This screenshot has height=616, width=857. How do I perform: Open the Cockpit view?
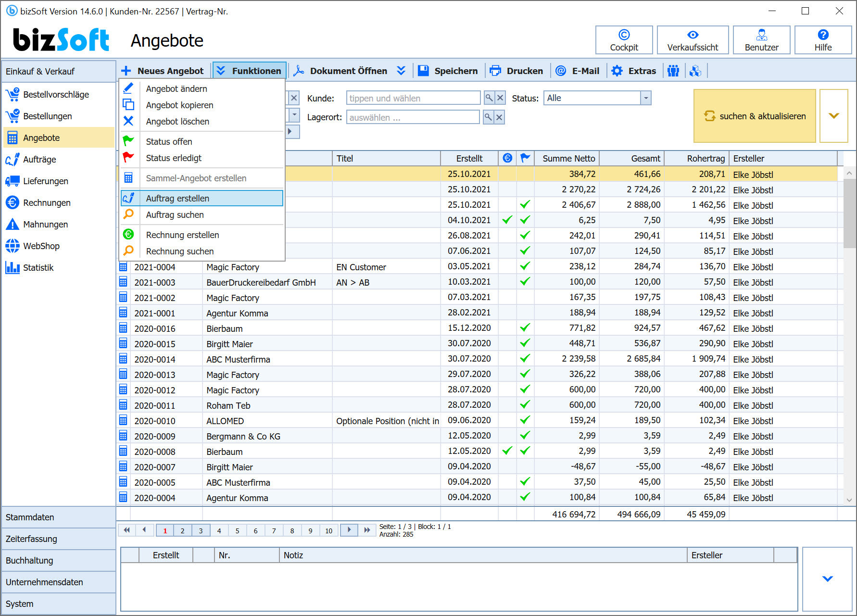coord(624,40)
